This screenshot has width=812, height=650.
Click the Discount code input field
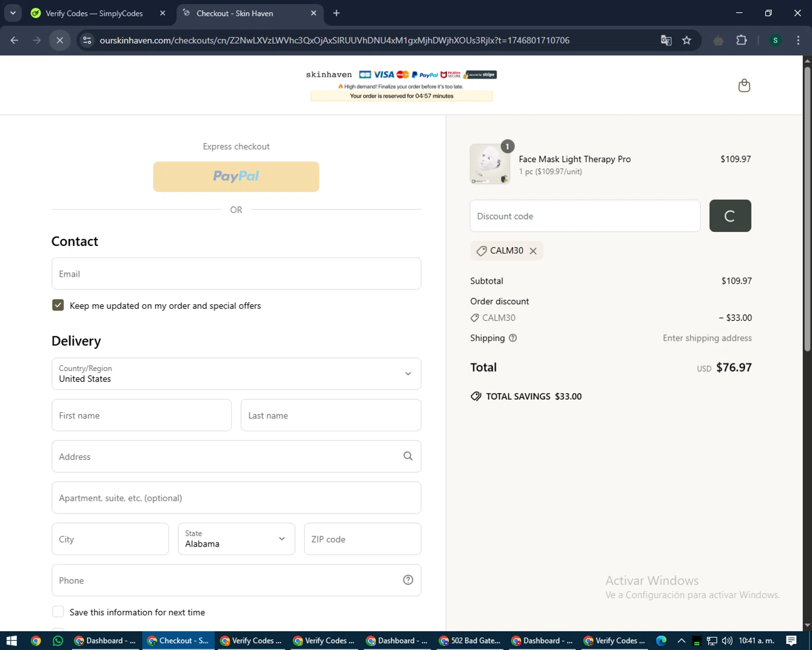pyautogui.click(x=585, y=216)
